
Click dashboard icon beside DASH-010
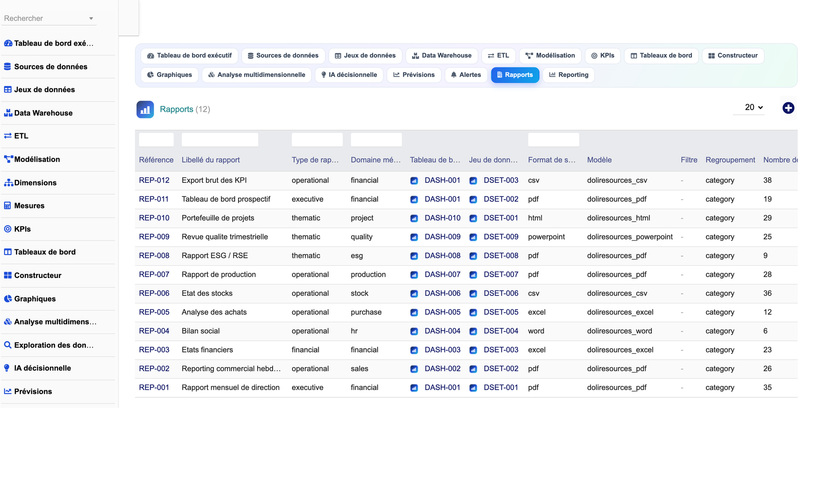pos(414,219)
